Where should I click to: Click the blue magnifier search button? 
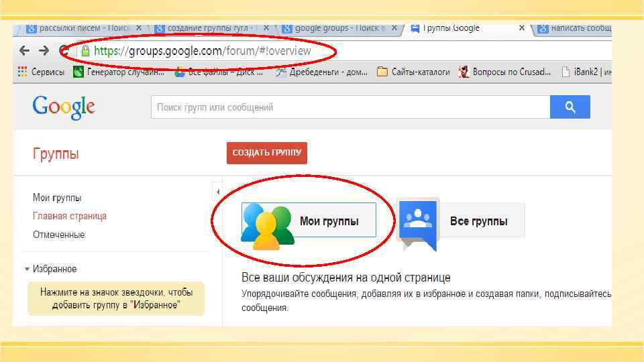pos(570,107)
